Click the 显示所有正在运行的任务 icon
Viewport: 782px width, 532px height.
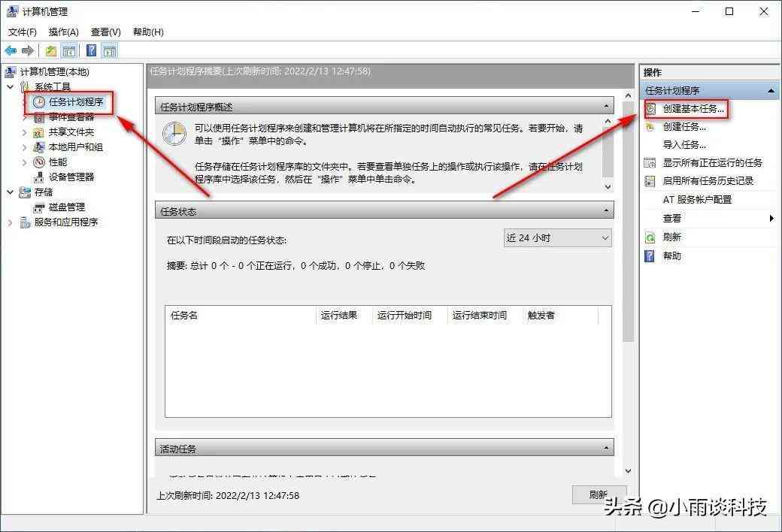650,162
